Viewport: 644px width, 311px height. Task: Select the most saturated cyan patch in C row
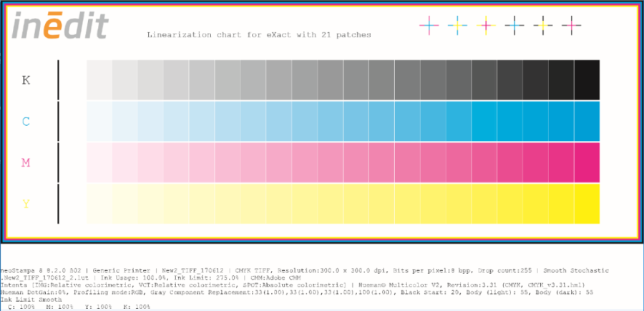click(587, 122)
